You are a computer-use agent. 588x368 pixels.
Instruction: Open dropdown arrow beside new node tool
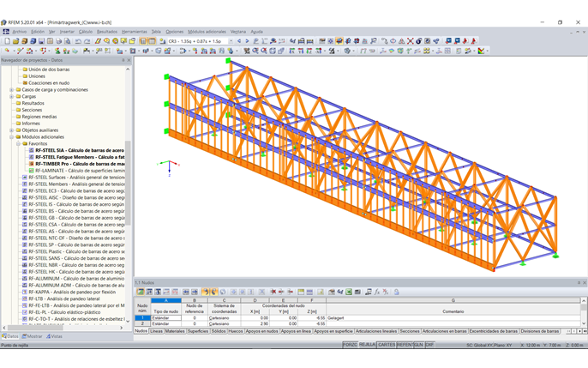tap(13, 51)
